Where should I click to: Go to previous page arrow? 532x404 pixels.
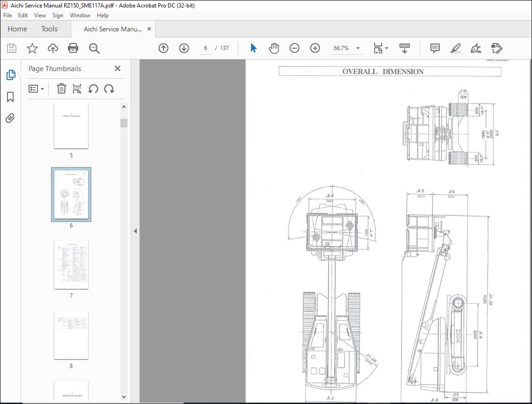(x=163, y=48)
